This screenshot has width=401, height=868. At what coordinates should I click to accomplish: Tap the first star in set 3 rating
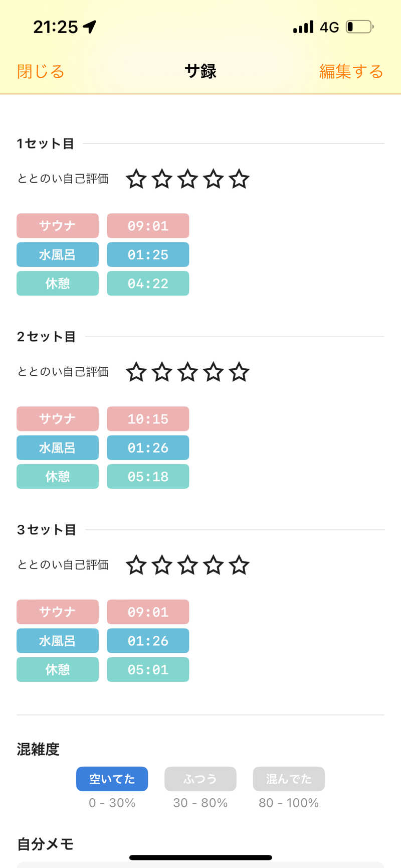[136, 565]
